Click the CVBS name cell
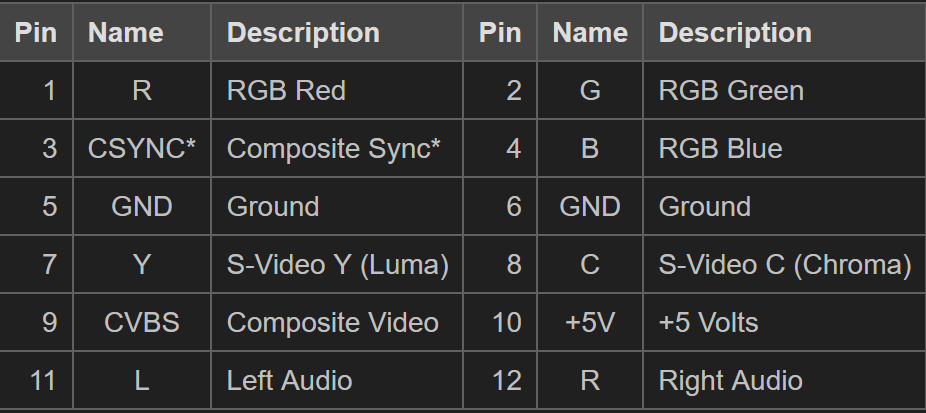Image resolution: width=926 pixels, height=413 pixels. click(x=142, y=323)
